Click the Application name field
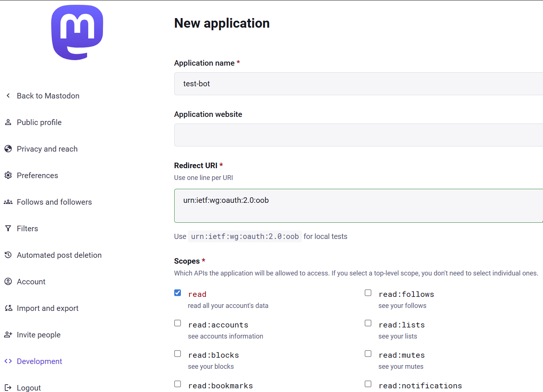 [358, 84]
